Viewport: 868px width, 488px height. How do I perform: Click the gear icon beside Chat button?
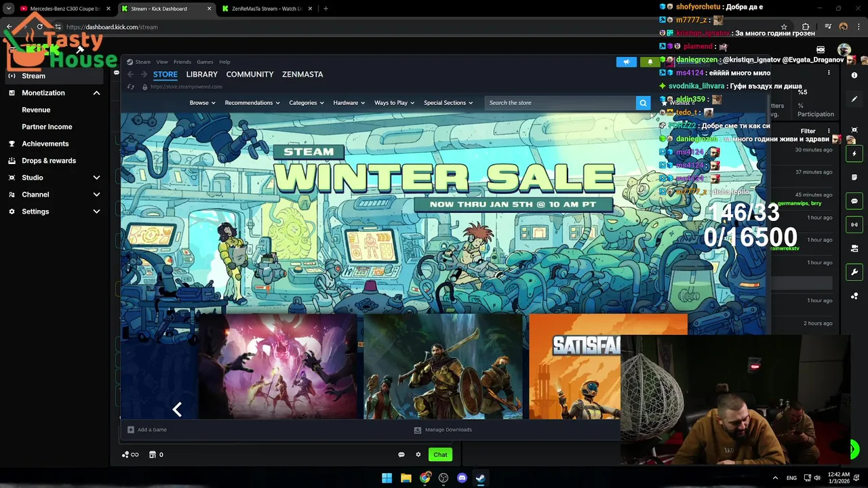pyautogui.click(x=418, y=455)
